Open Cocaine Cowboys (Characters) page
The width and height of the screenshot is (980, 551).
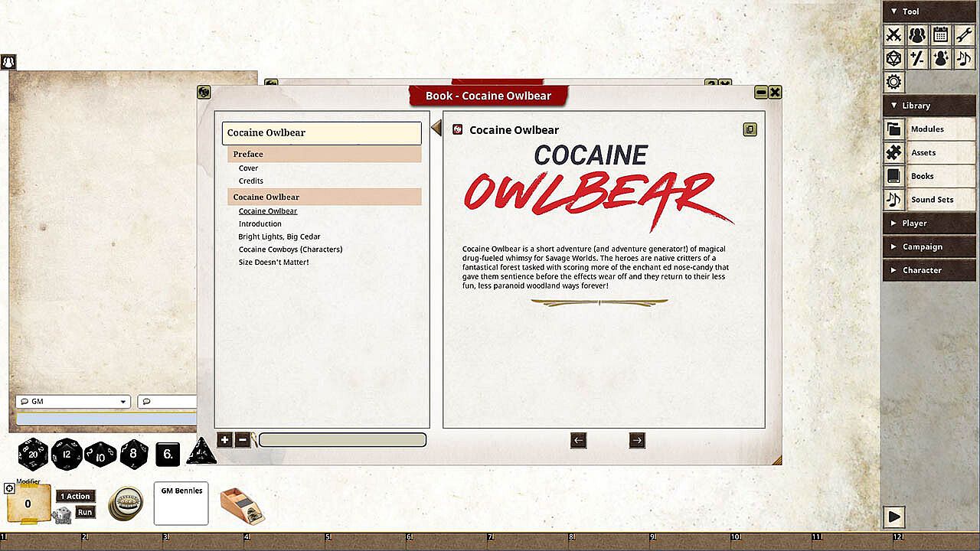coord(290,249)
